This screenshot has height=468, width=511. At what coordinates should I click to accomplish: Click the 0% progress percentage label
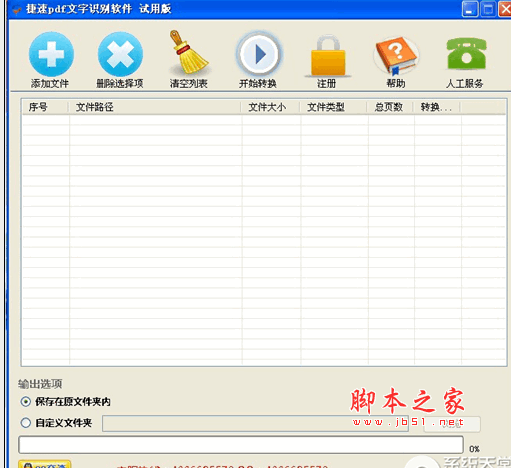pyautogui.click(x=474, y=449)
